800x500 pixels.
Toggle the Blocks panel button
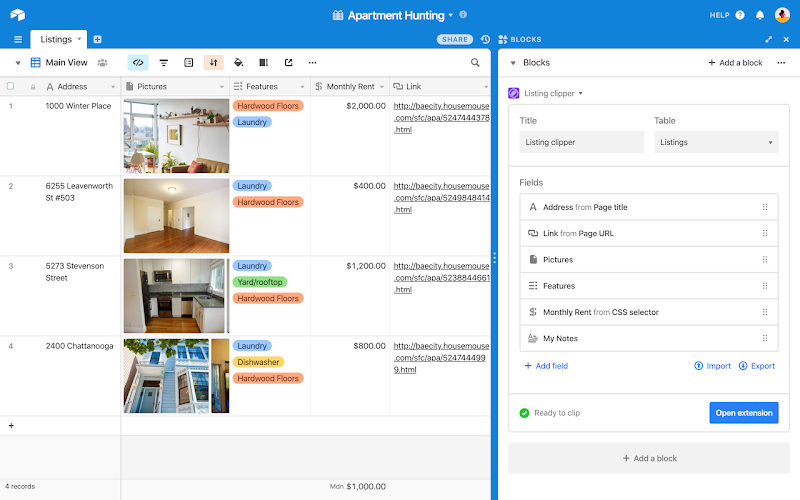pyautogui.click(x=520, y=39)
